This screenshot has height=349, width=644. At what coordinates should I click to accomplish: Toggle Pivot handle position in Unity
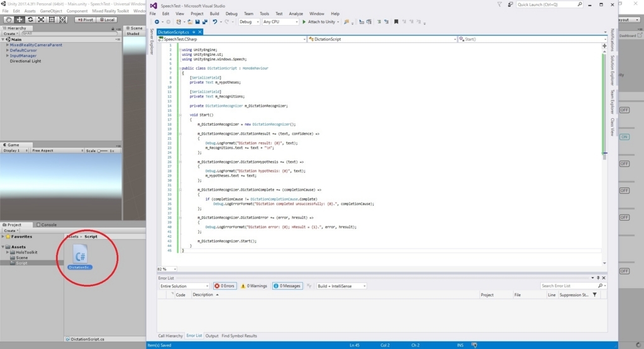86,19
